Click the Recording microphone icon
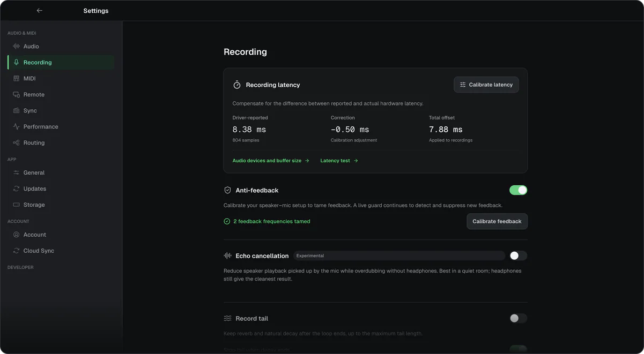Image resolution: width=644 pixels, height=354 pixels. (x=16, y=63)
